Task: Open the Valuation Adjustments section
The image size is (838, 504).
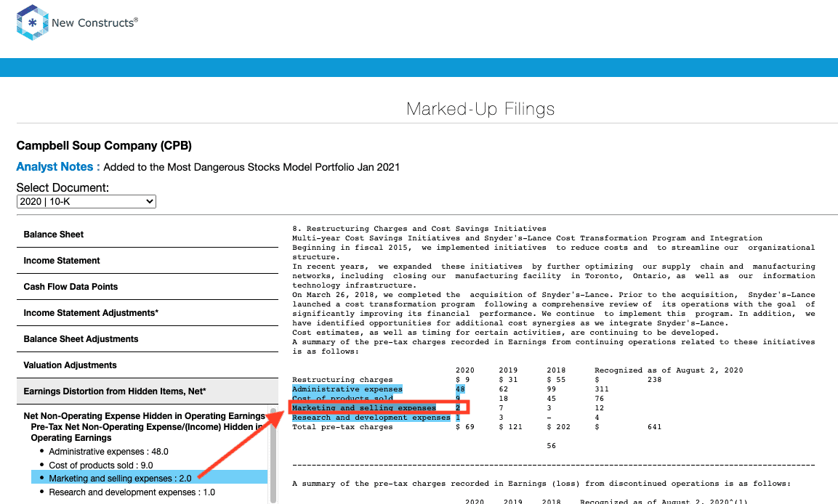Action: tap(148, 365)
